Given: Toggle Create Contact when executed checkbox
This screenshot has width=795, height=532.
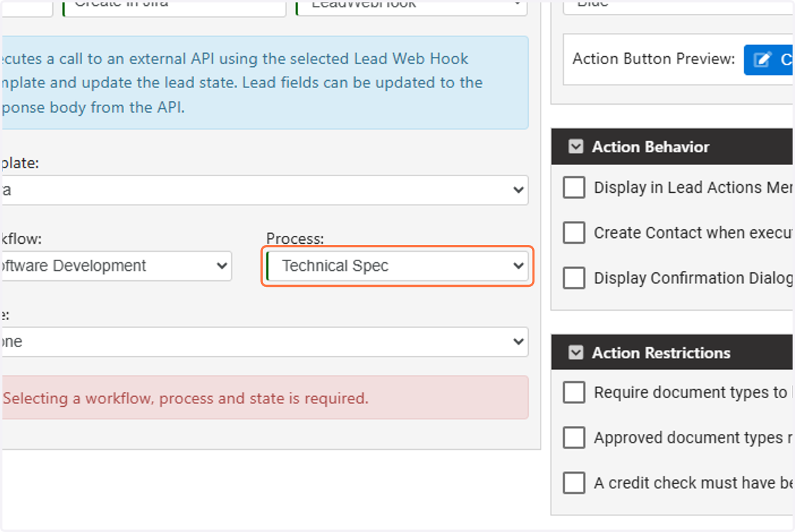Looking at the screenshot, I should tap(574, 233).
